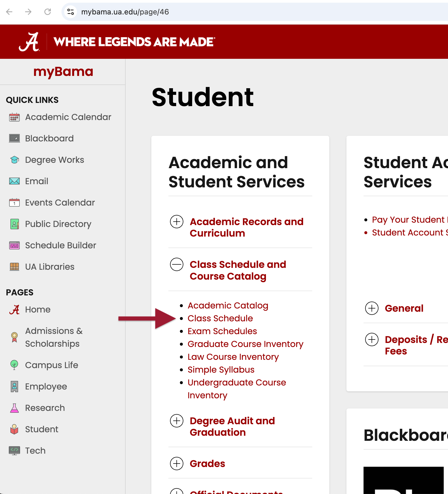The height and width of the screenshot is (494, 448).
Task: Click the Blackboard monitor icon
Action: [x=14, y=138]
